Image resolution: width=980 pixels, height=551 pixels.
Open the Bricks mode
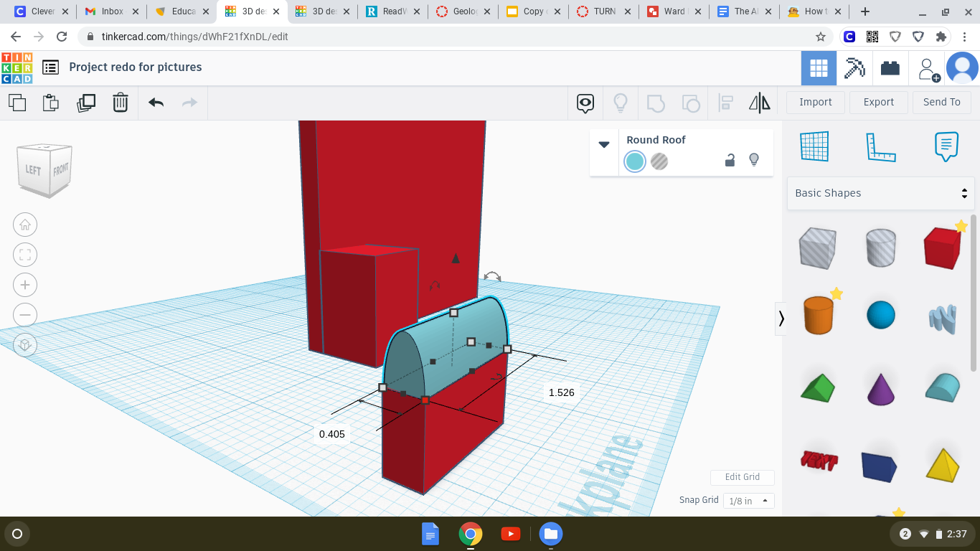point(890,68)
